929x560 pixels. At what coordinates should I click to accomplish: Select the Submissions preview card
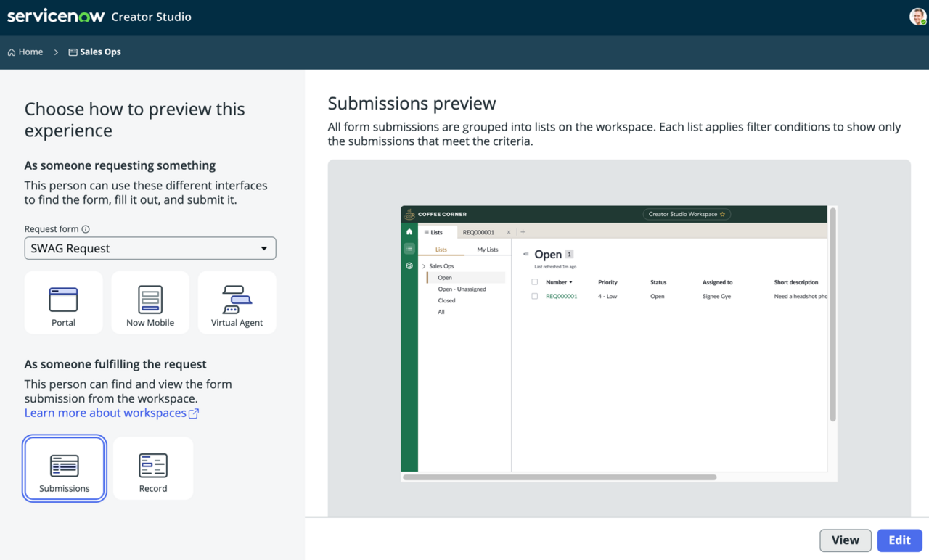[x=65, y=469]
